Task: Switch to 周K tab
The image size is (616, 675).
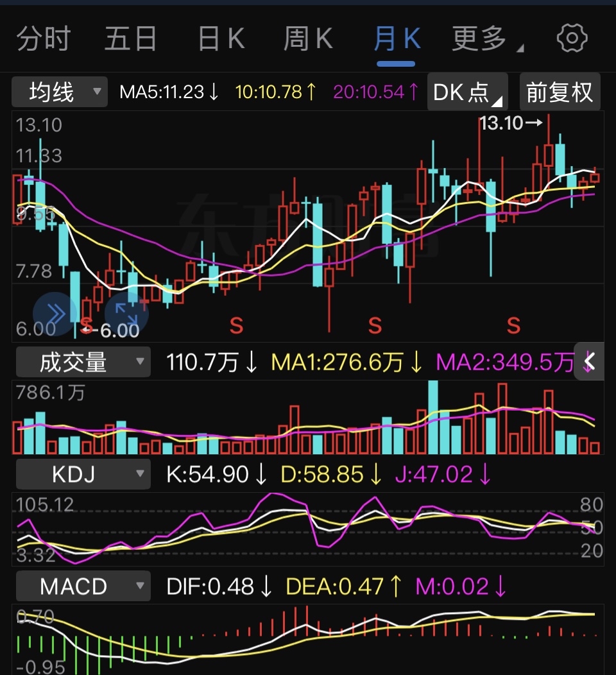Action: 308,38
